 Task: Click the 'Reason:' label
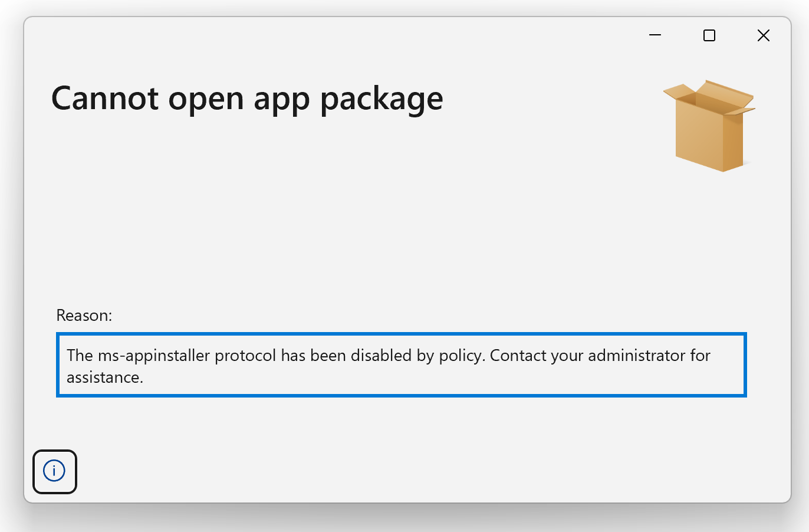[x=84, y=316]
